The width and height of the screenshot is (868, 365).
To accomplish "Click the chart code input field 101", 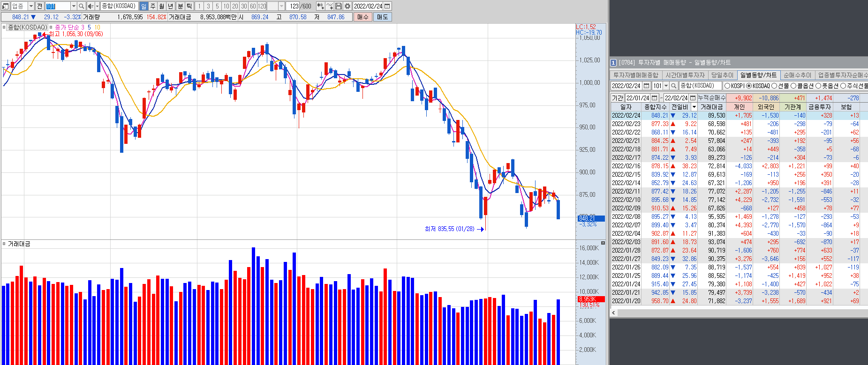I will pyautogui.click(x=58, y=6).
